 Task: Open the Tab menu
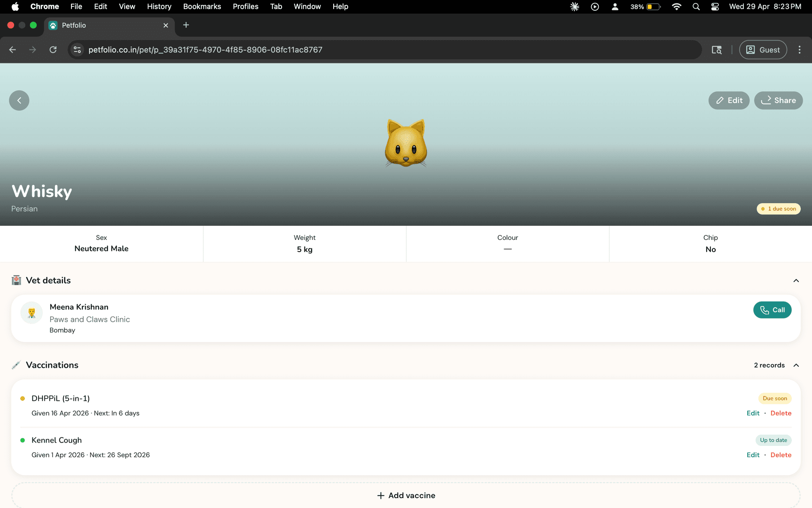coord(276,7)
